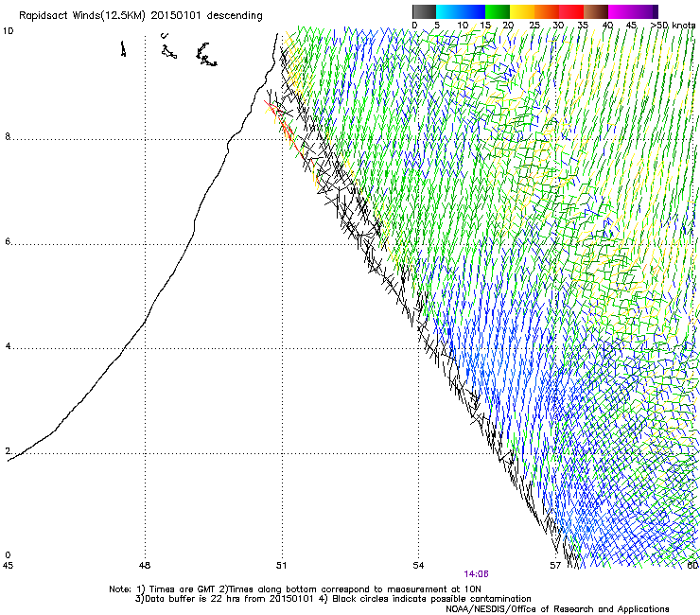Click the gray 0-5 knots color segment
This screenshot has height=615, width=700.
(424, 11)
